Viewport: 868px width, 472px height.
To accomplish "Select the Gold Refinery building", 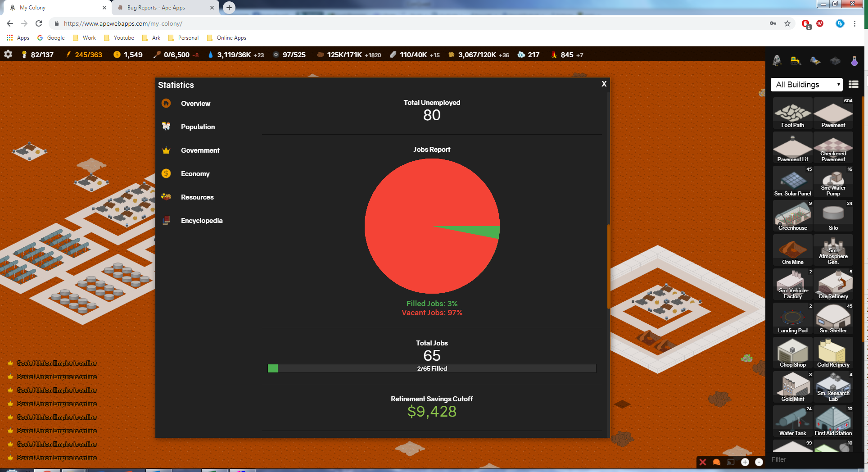I will pyautogui.click(x=833, y=353).
